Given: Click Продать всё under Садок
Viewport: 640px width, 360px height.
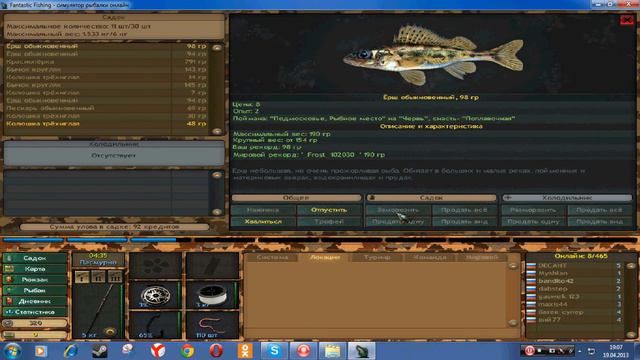Looking at the screenshot, I should [x=464, y=210].
